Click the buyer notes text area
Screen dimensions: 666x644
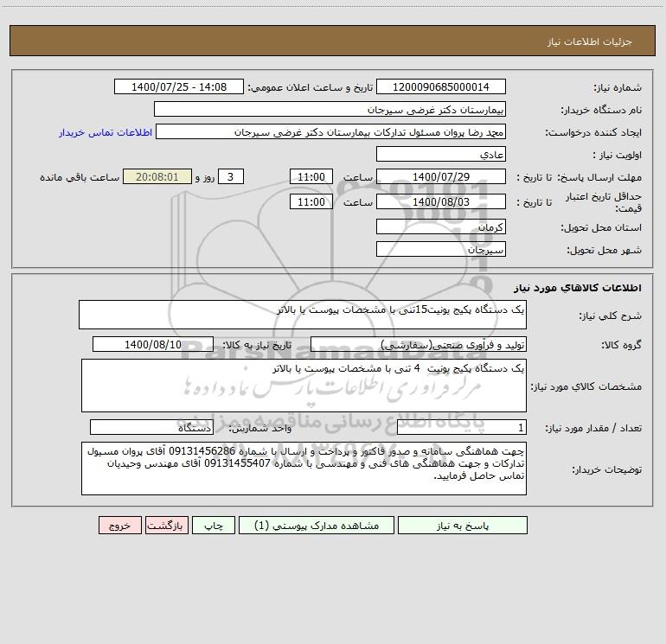click(304, 469)
